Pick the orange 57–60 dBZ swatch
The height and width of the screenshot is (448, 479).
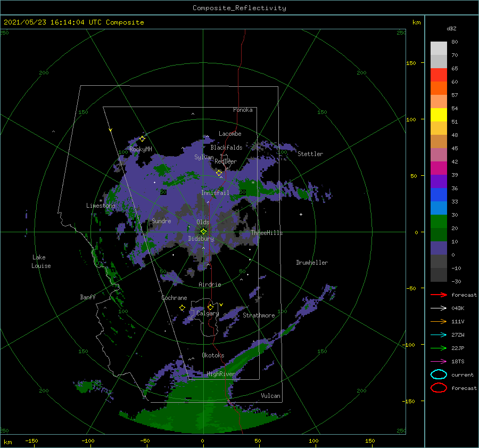tap(439, 88)
